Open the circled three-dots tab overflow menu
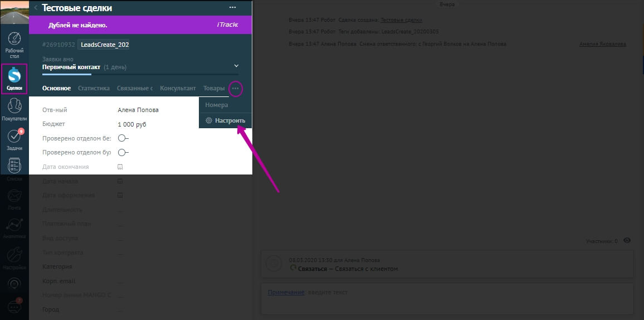644x320 pixels. coord(235,89)
